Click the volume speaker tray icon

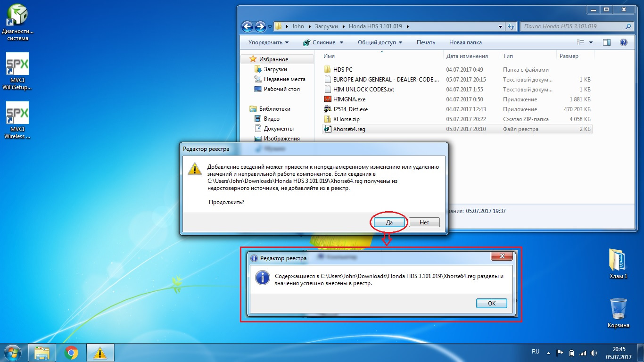tap(594, 353)
